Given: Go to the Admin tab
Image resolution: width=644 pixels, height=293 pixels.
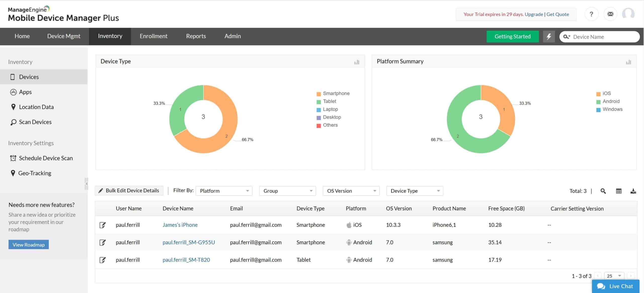Looking at the screenshot, I should [232, 36].
